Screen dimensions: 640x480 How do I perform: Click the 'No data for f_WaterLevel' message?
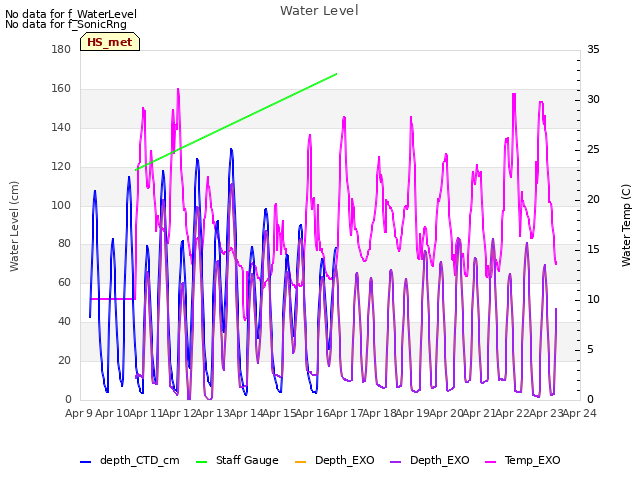[71, 14]
